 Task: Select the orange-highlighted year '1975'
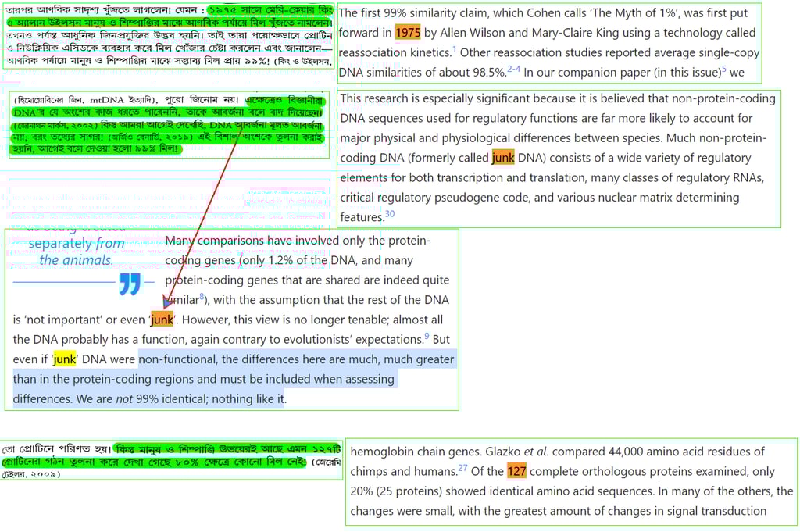[x=408, y=33]
